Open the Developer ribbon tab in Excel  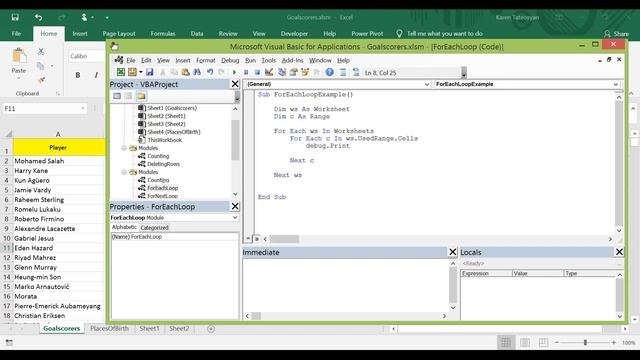tap(294, 33)
